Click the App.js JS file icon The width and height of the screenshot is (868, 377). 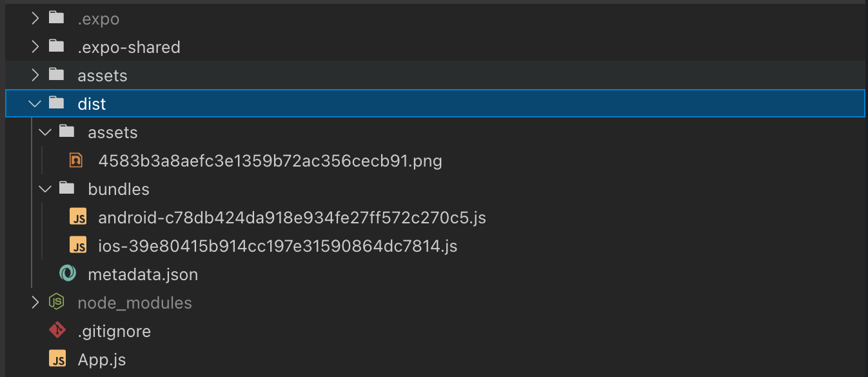(57, 360)
